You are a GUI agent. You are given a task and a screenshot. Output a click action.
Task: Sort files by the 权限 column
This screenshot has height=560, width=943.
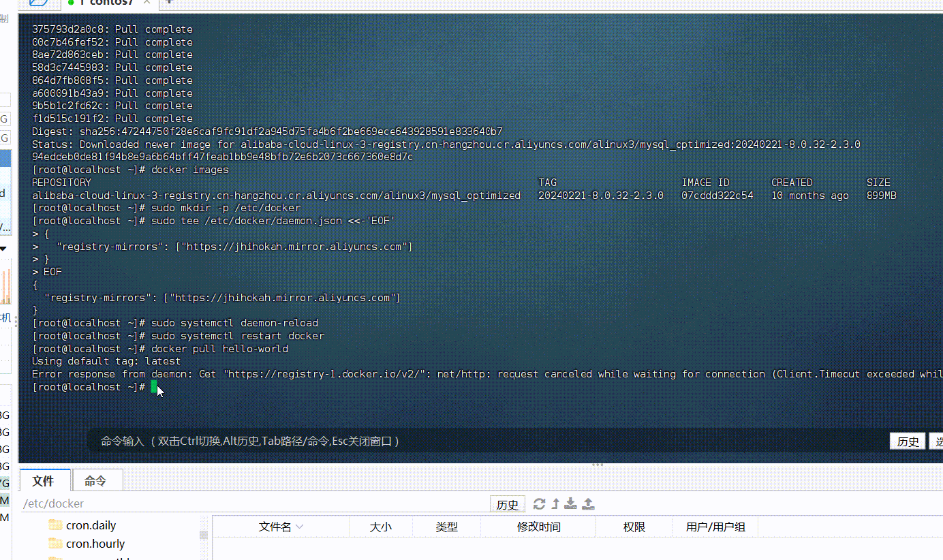(x=634, y=527)
